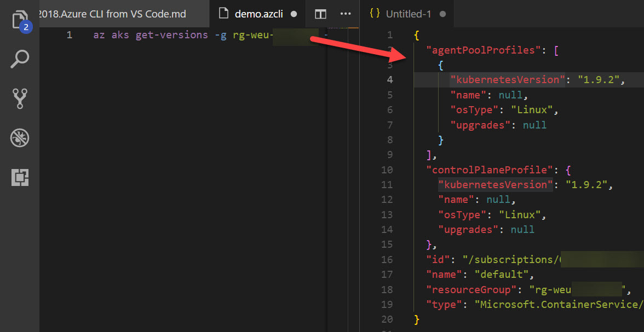Click line number 11 in the gutter

coord(387,184)
